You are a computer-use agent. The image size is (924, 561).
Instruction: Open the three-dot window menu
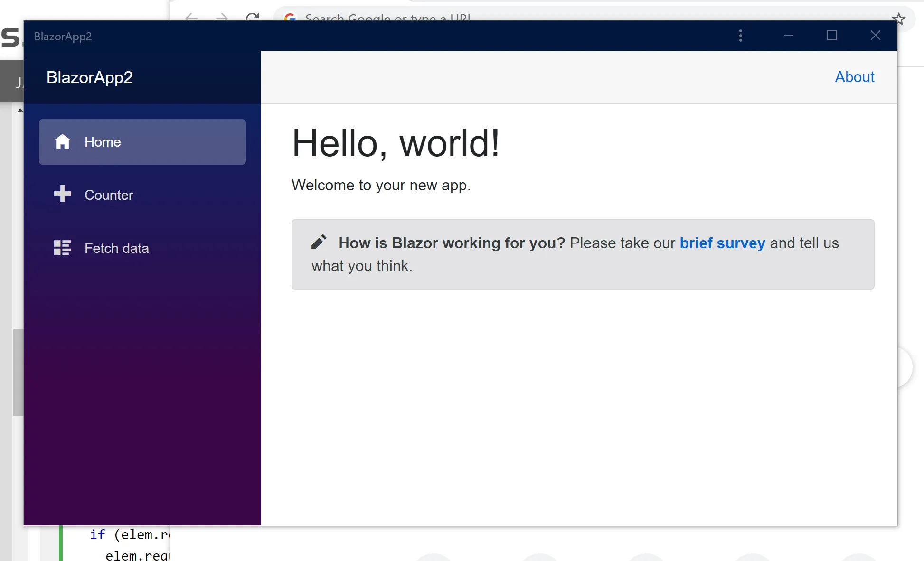(x=741, y=36)
